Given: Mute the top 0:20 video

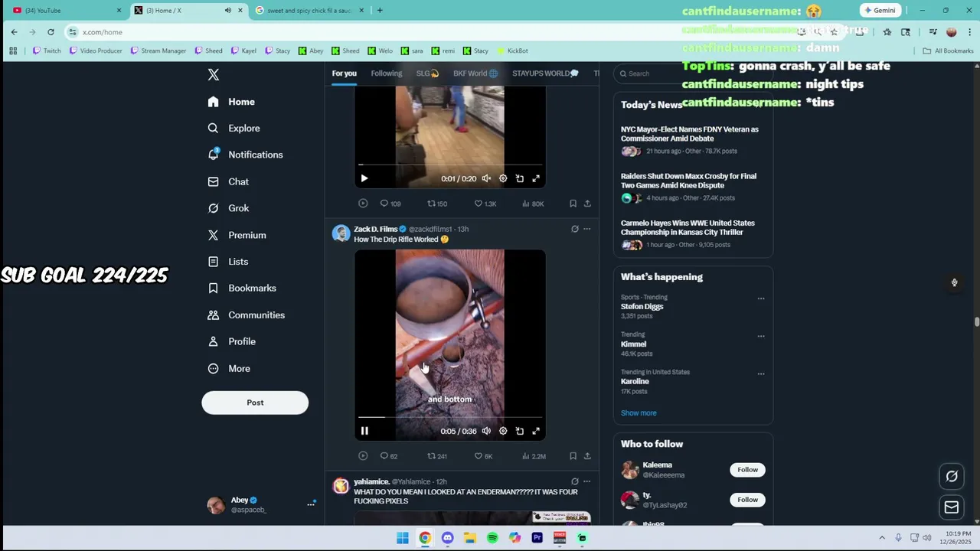Looking at the screenshot, I should point(486,178).
